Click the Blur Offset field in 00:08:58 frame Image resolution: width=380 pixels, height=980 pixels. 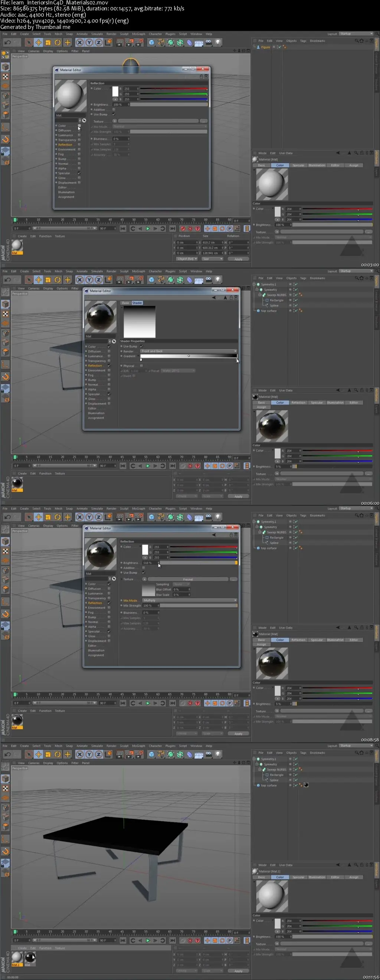pos(181,589)
